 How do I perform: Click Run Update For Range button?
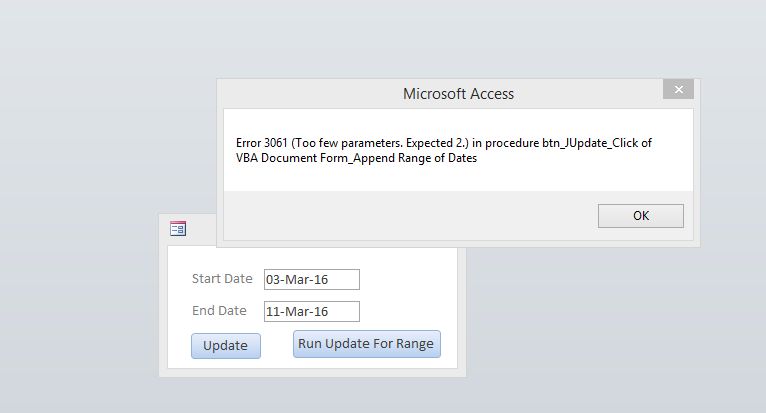366,344
